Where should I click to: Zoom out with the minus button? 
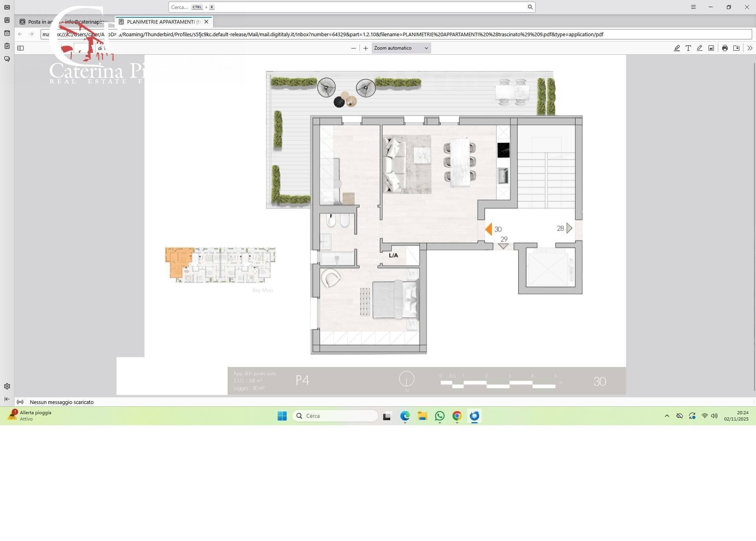point(353,48)
